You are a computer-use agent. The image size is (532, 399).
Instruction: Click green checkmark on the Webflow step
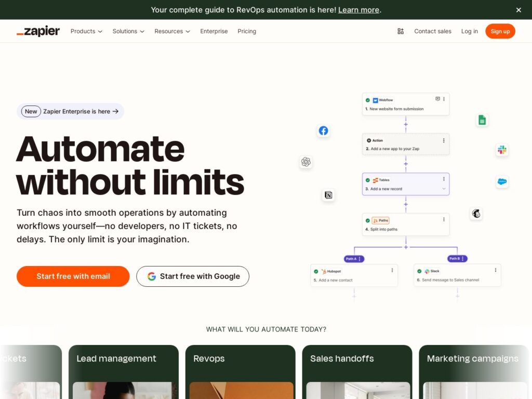point(368,100)
